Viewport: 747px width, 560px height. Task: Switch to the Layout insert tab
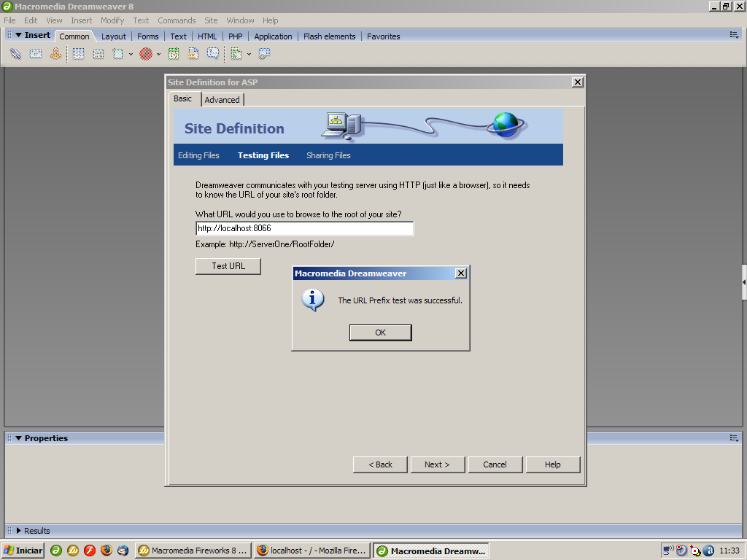click(x=113, y=36)
